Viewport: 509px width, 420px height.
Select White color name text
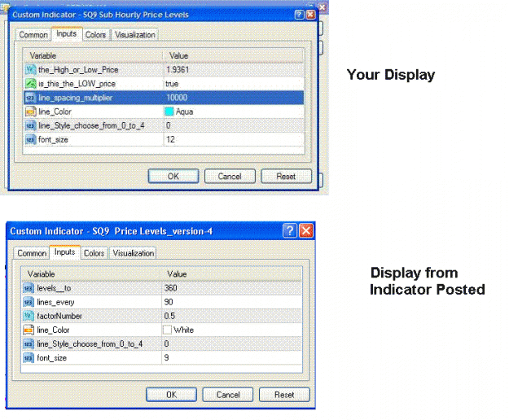(x=184, y=330)
